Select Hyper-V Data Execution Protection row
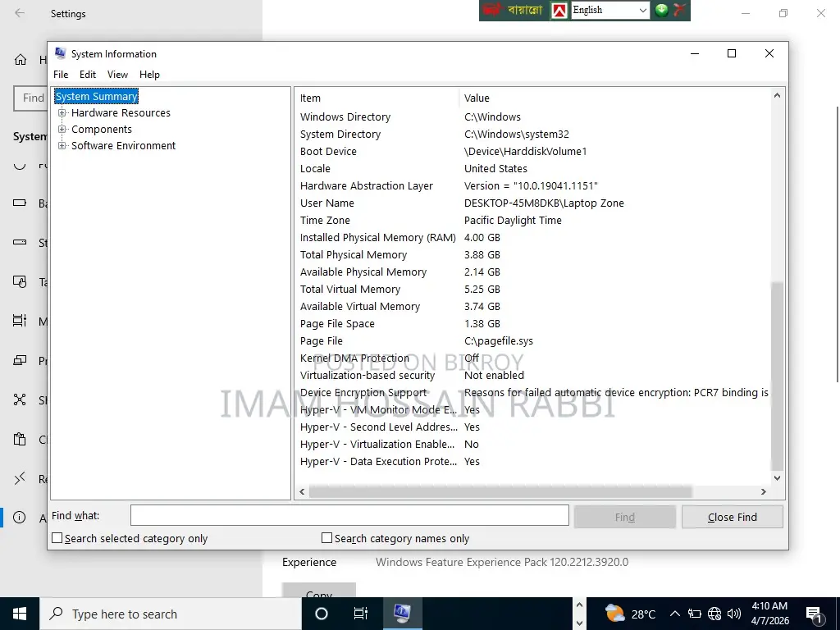Image resolution: width=840 pixels, height=630 pixels. [532, 461]
